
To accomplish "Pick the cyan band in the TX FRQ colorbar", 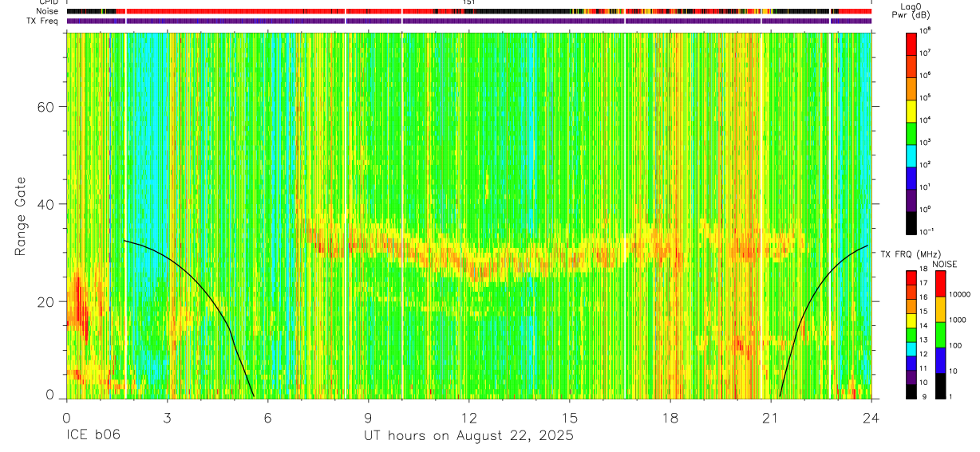I will [912, 349].
